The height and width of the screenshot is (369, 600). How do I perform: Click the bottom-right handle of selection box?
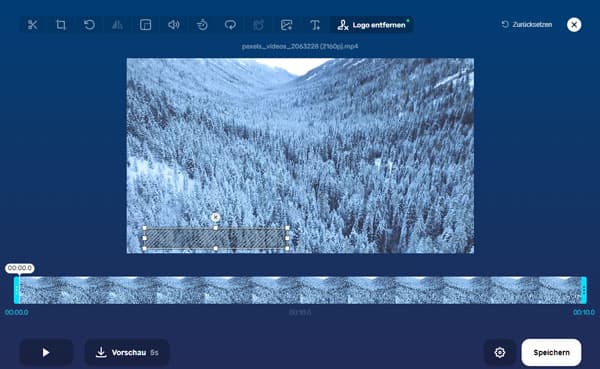tap(287, 248)
